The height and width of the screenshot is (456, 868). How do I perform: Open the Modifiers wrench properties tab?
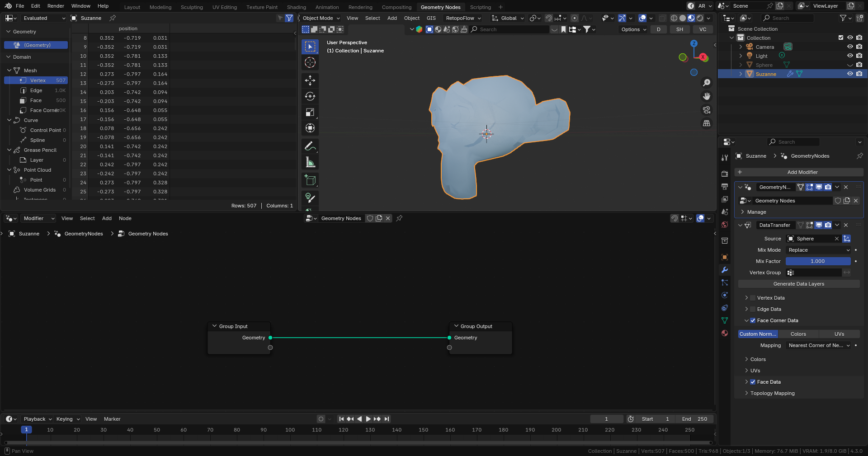pyautogui.click(x=725, y=270)
